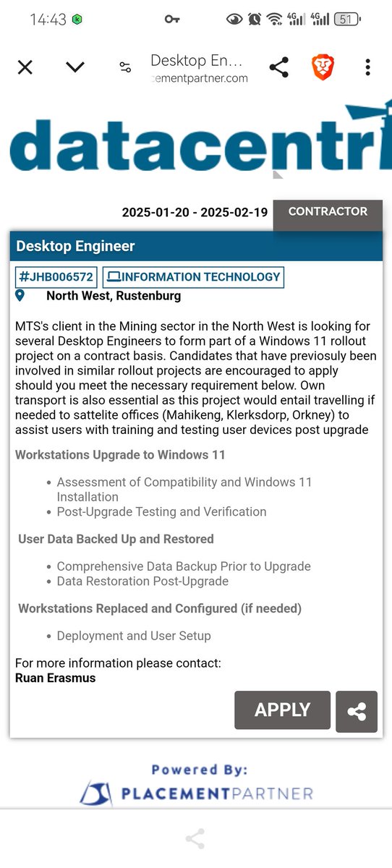
Task: Tap the grey share icon at the bottom
Action: point(195,839)
